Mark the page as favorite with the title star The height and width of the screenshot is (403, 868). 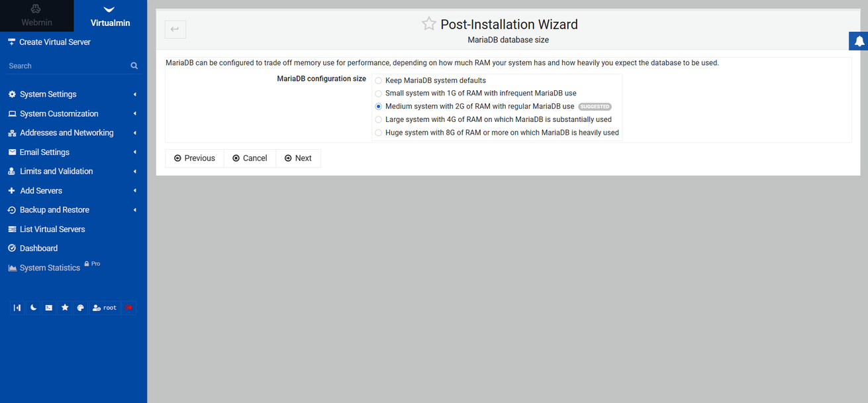tap(429, 24)
